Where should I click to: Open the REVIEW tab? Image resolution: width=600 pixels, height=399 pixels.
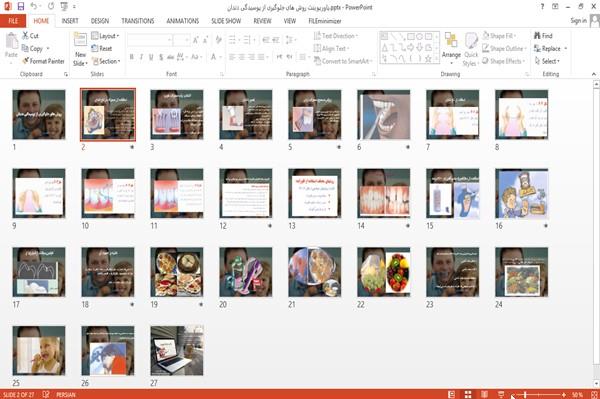tap(262, 21)
